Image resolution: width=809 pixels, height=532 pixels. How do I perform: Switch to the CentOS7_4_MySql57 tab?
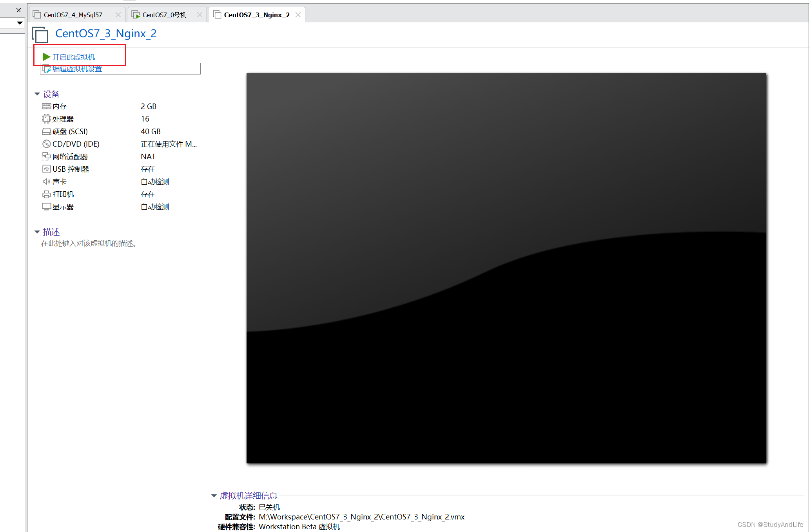(73, 15)
